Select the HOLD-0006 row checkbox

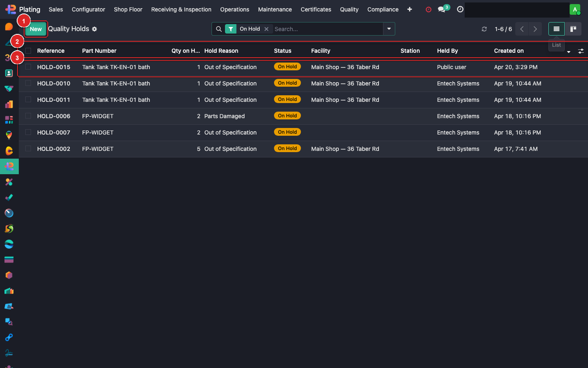point(28,116)
